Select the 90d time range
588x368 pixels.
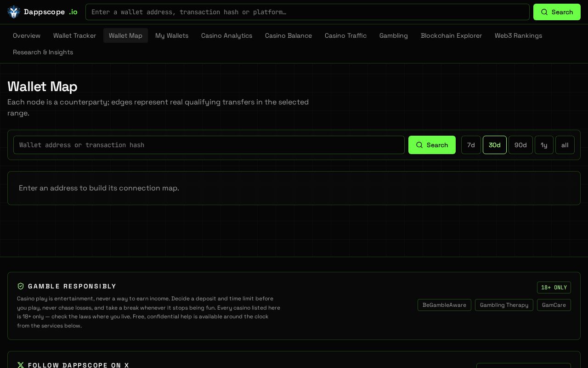click(x=520, y=145)
